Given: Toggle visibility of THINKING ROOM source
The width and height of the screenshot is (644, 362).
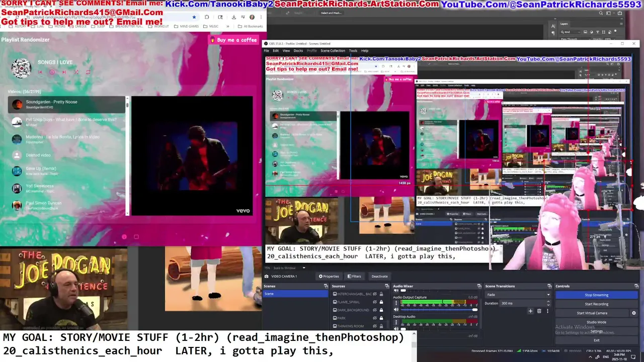Looking at the screenshot, I should [375, 326].
